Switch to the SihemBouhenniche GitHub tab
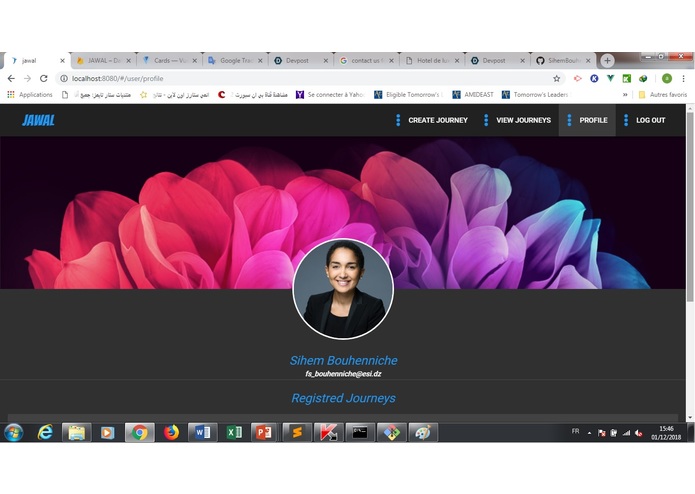This screenshot has height=494, width=695. [x=564, y=61]
